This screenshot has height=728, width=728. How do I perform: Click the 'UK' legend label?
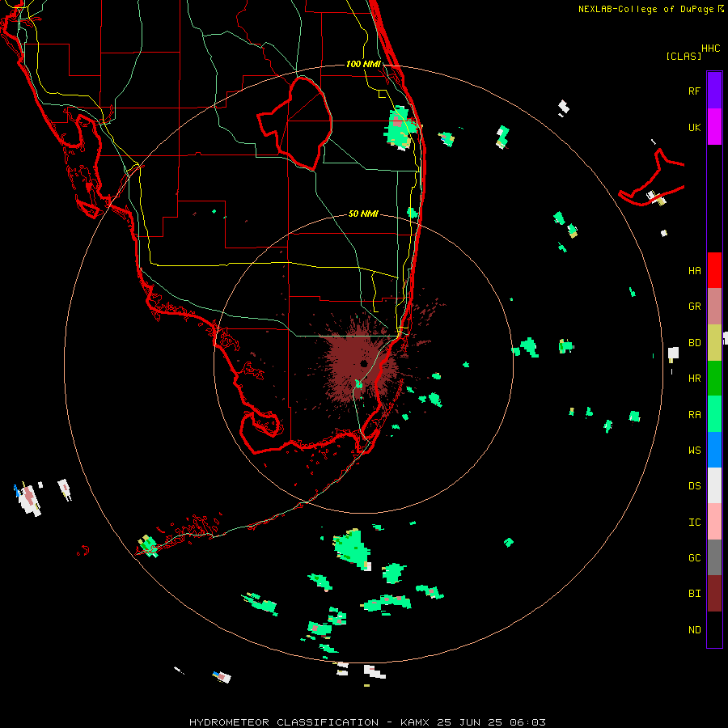pos(694,128)
